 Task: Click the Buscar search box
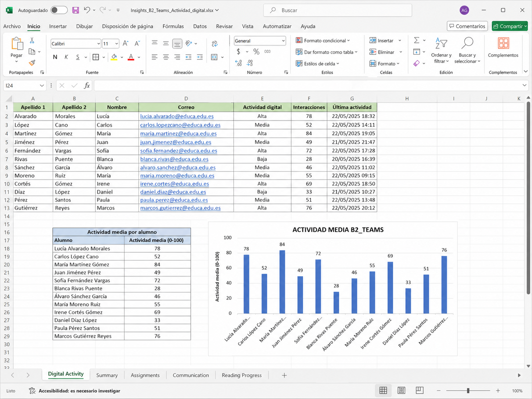pos(338,10)
